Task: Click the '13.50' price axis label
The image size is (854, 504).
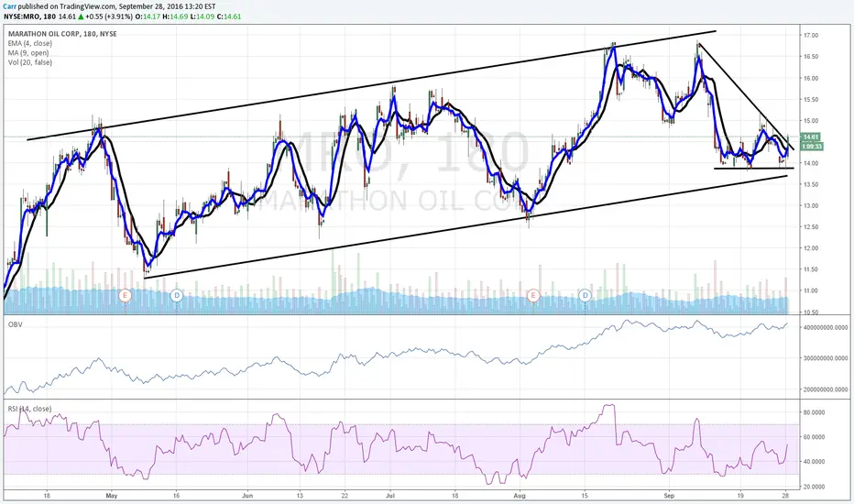Action: tap(810, 184)
